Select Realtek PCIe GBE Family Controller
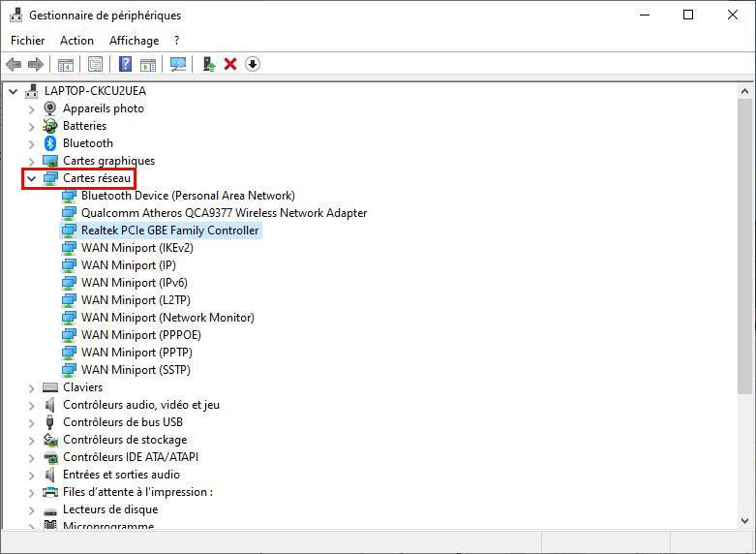756x554 pixels. (169, 231)
